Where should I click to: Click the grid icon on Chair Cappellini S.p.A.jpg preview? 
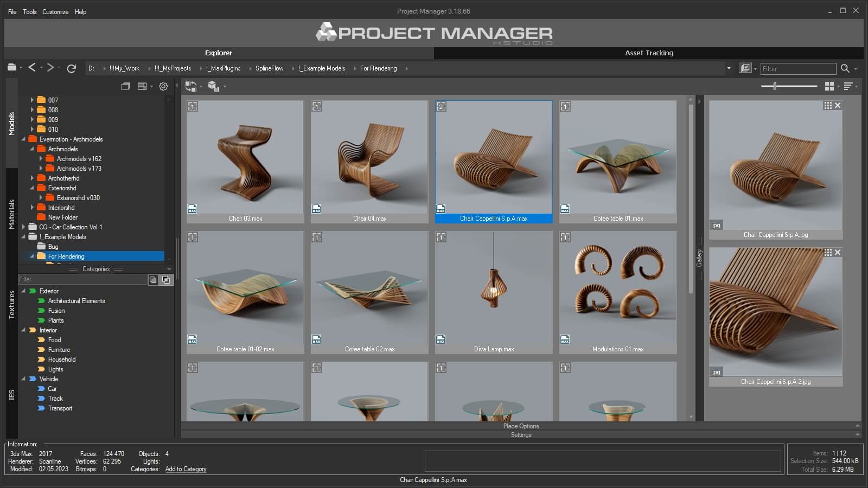coord(828,106)
